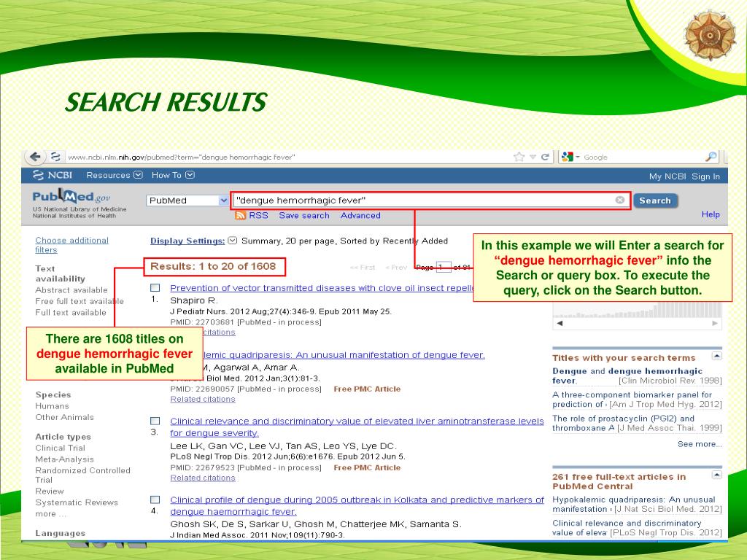The height and width of the screenshot is (560, 747).
Task: Filter species by Other Animals
Action: pos(64,417)
